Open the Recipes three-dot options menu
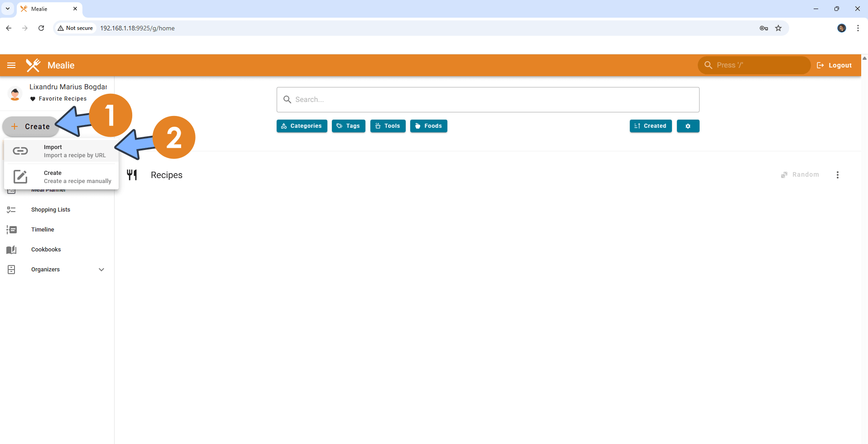 [837, 175]
